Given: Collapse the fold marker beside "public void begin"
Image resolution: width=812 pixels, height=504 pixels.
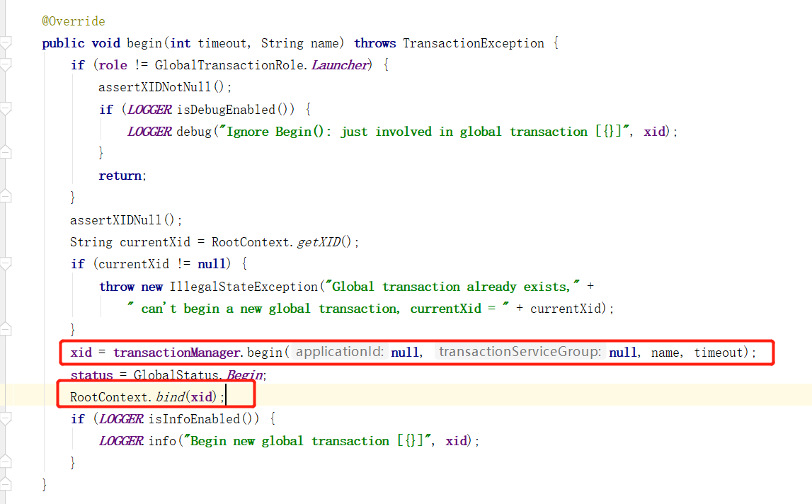Looking at the screenshot, I should click(6, 43).
